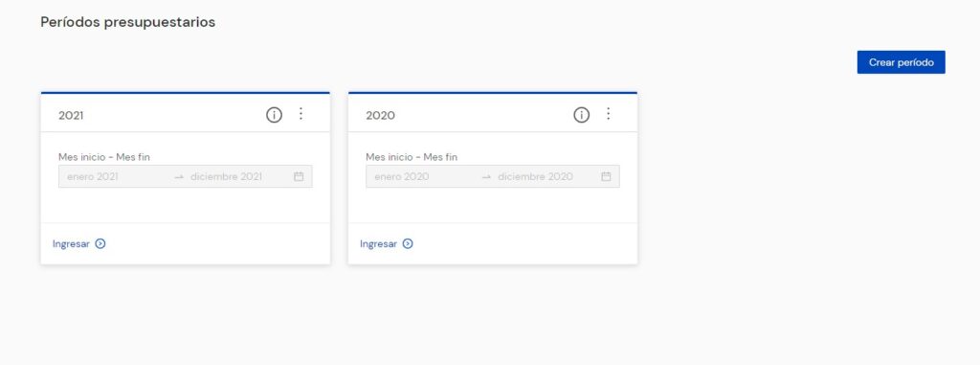The image size is (980, 365).
Task: Click the calendar icon in 2020 date range
Action: (x=606, y=176)
